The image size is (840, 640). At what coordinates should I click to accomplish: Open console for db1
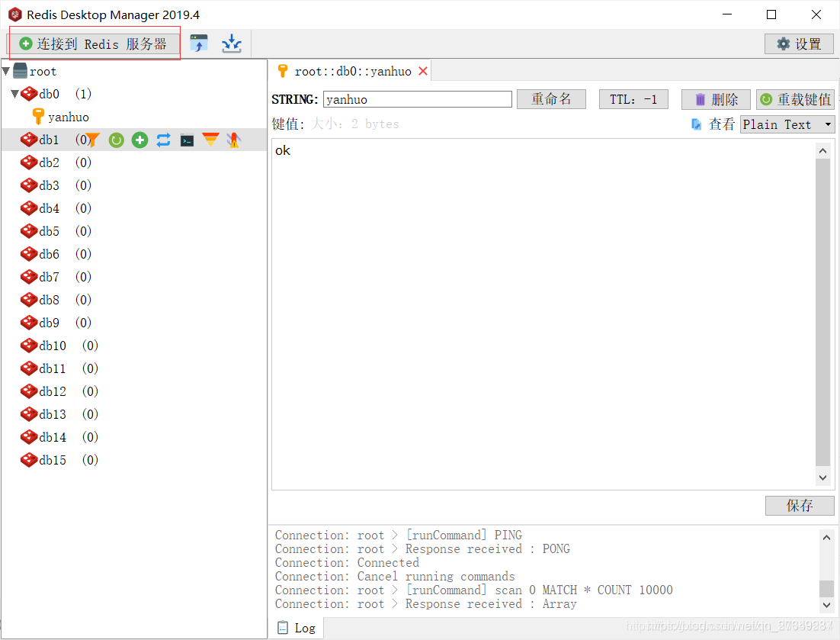click(x=187, y=140)
